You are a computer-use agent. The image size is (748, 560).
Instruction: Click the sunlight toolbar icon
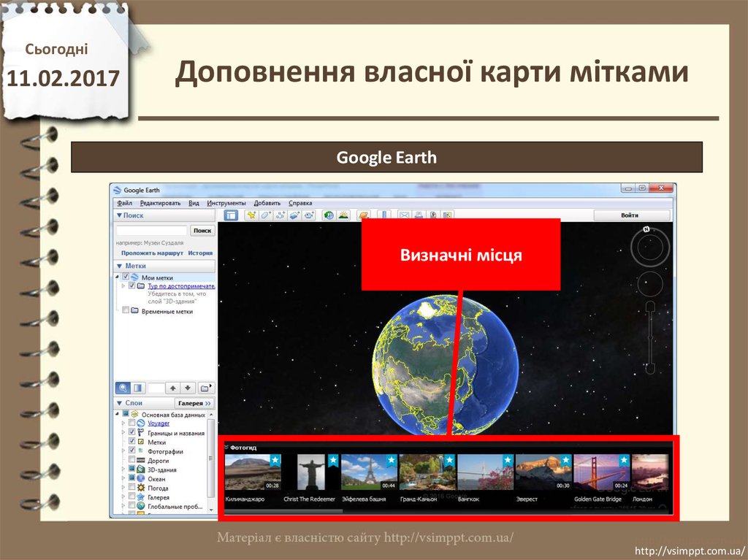[x=343, y=215]
